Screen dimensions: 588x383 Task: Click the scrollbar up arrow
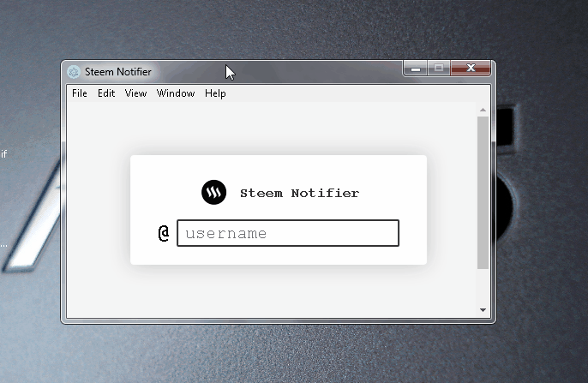point(483,110)
